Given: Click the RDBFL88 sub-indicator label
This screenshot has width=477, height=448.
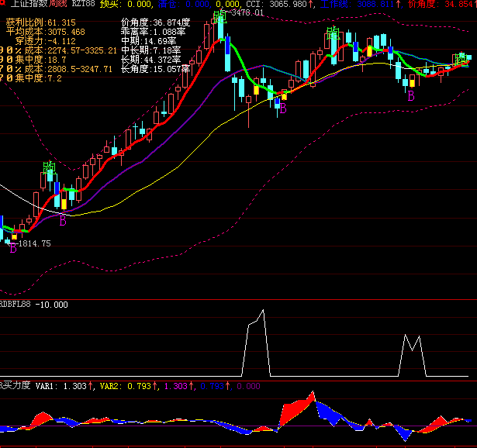Looking at the screenshot, I should (x=17, y=305).
